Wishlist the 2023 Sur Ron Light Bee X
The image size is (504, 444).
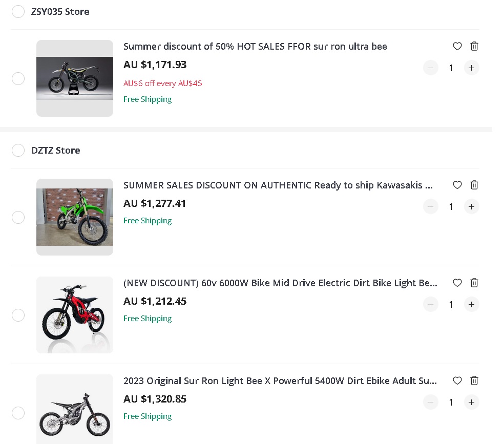pos(457,380)
